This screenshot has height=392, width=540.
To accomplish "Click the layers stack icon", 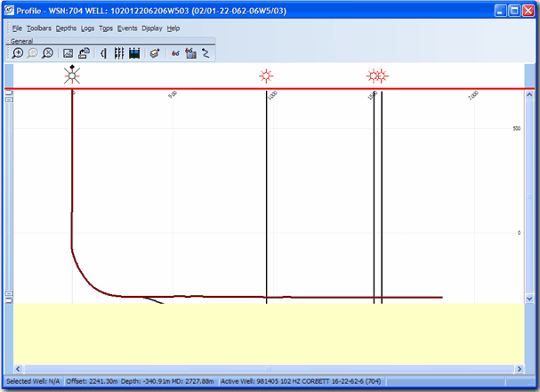I will (x=154, y=53).
